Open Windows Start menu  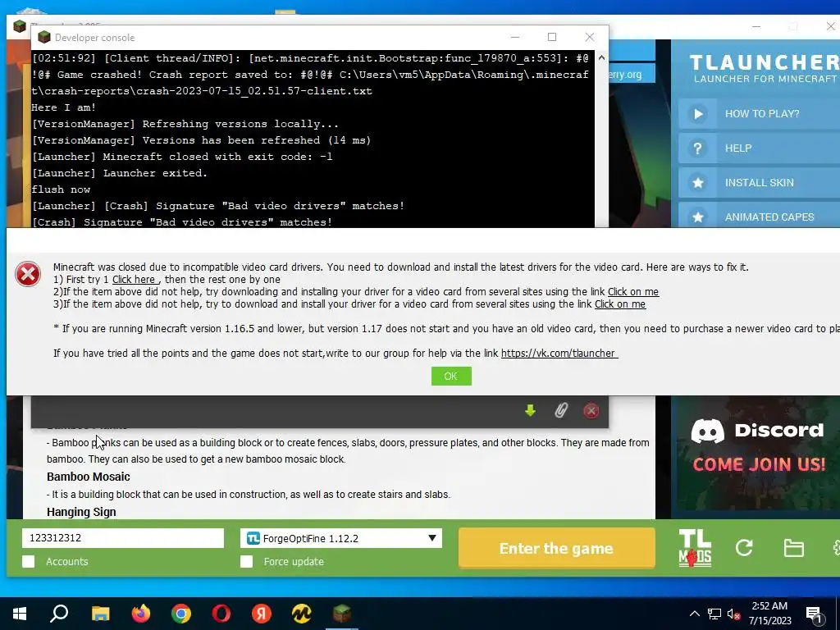tap(20, 614)
